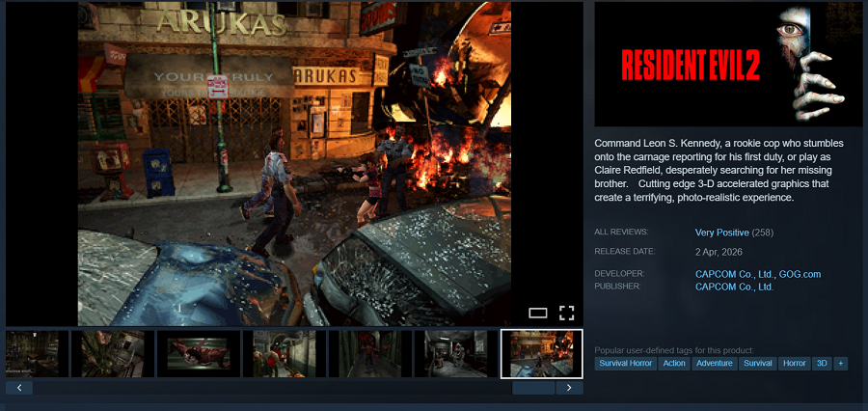Open the Very Positive reviews link
Screen dimensions: 868x411
click(x=721, y=233)
